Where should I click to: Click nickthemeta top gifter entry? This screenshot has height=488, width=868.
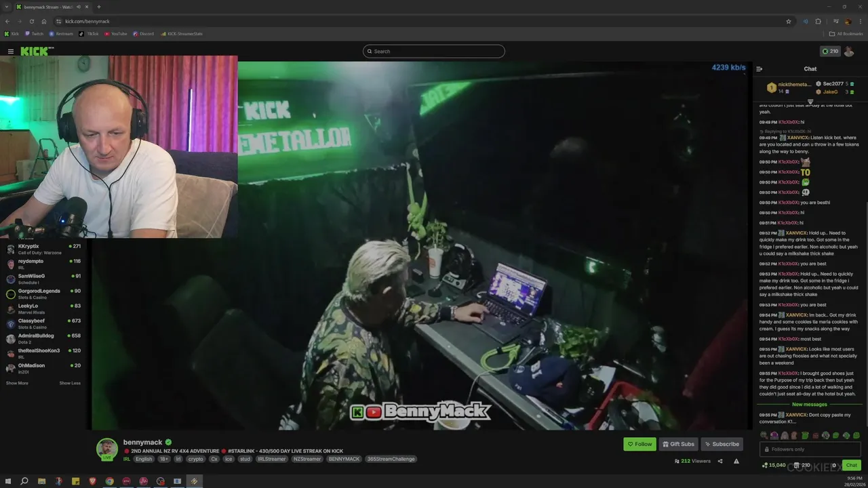click(789, 87)
